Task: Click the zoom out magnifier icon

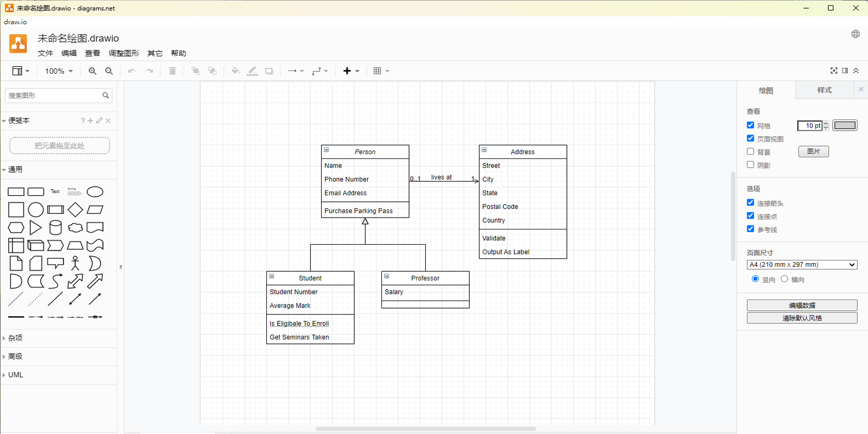Action: pos(109,71)
